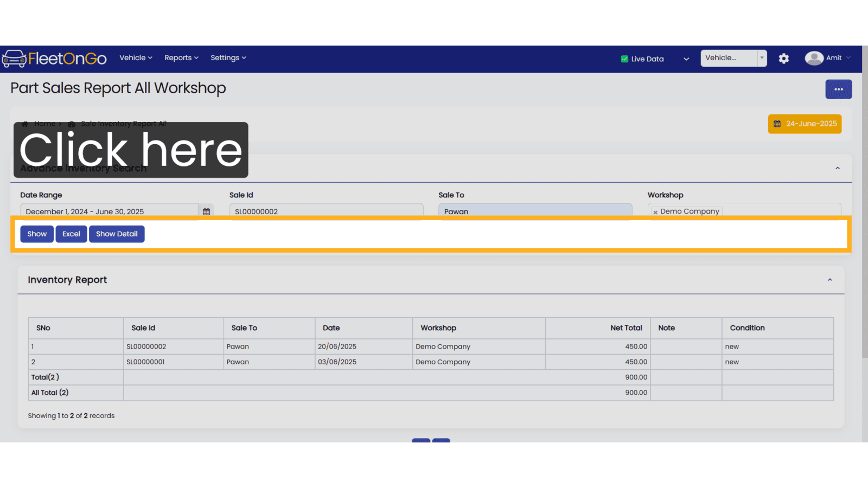
Task: Open the Reports menu
Action: click(181, 57)
